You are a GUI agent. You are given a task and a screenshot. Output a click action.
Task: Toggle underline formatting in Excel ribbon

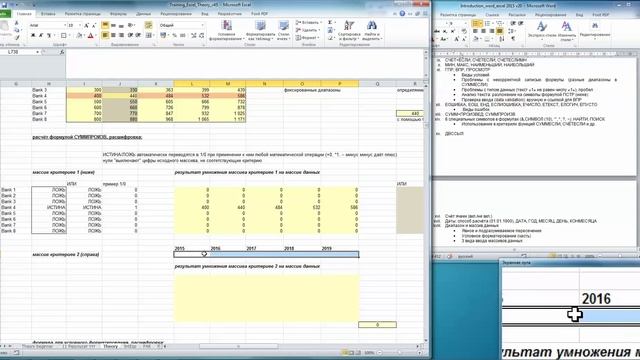tap(49, 36)
